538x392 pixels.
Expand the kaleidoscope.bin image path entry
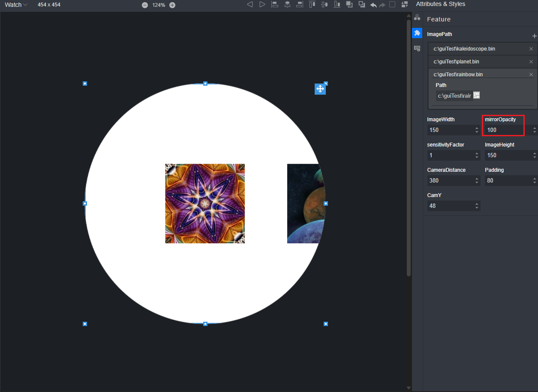(464, 49)
